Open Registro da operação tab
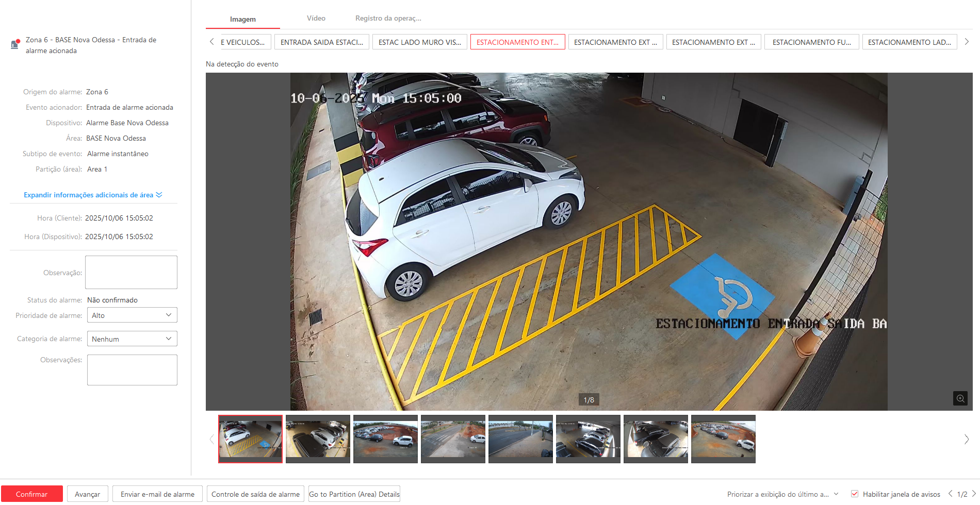Screen dimensions: 980x505 pos(388,18)
